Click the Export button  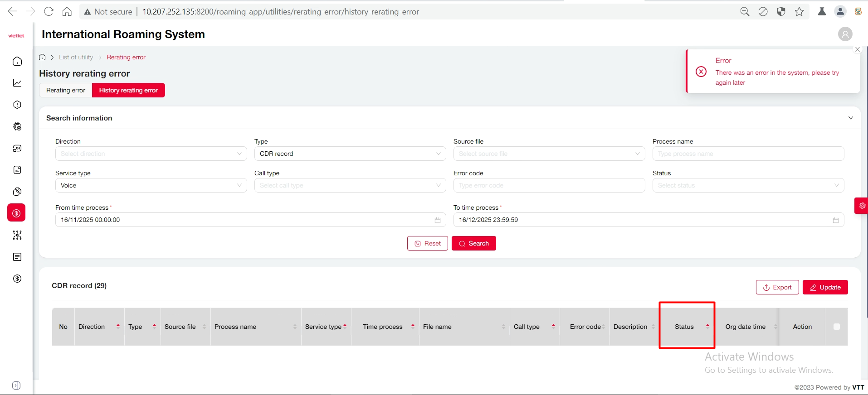pos(777,288)
